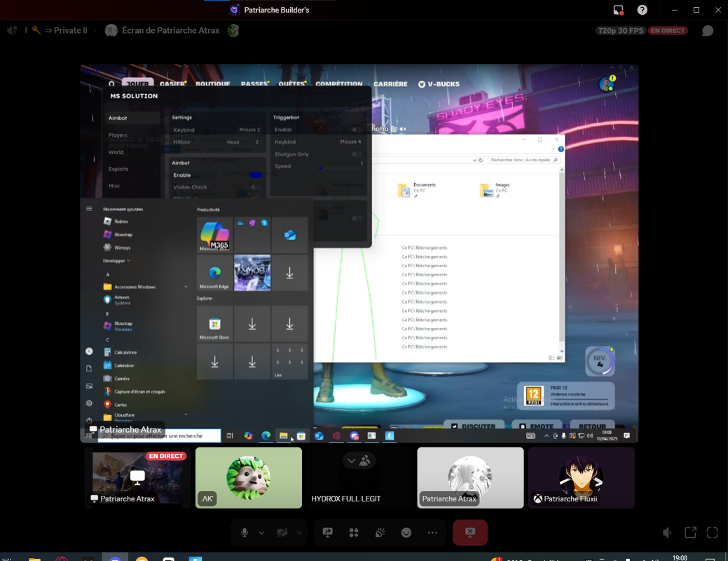The image size is (728, 561).
Task: Show the voice channel chat
Action: coord(708,31)
